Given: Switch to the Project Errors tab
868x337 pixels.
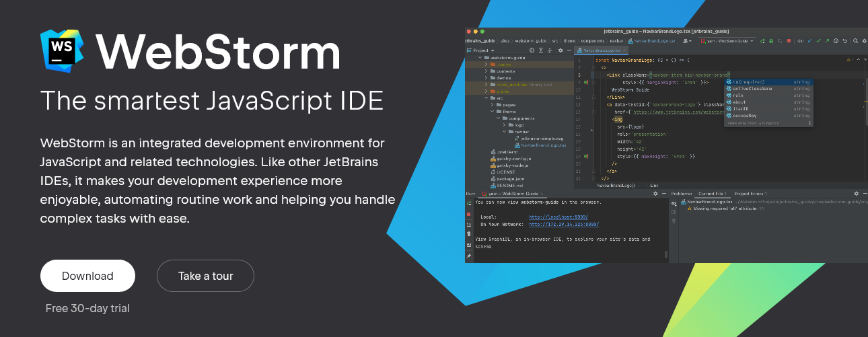Looking at the screenshot, I should [x=750, y=194].
